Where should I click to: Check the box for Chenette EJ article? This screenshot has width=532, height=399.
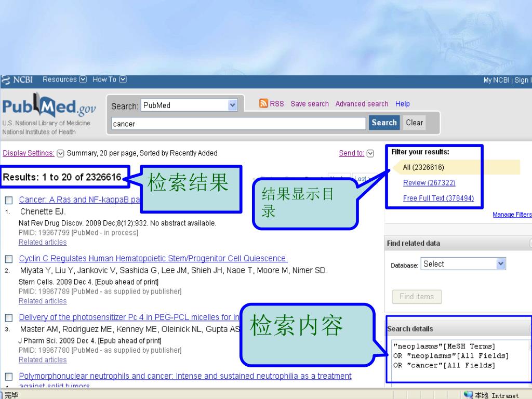pos(9,200)
